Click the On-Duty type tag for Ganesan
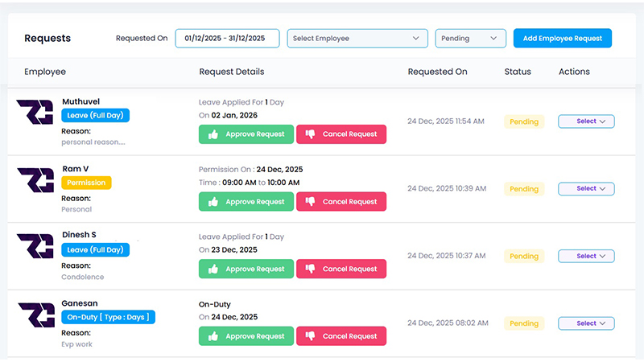The height and width of the screenshot is (362, 644). [x=108, y=317]
